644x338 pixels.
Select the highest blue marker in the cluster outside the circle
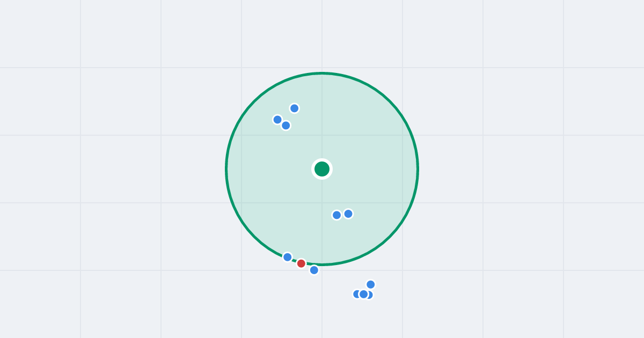point(370,284)
